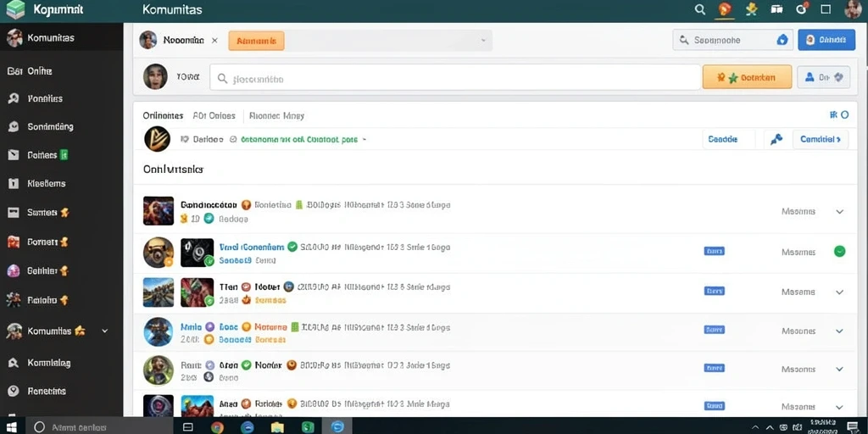Click the solid blue button in upper right
This screenshot has height=434, width=868.
[x=826, y=40]
